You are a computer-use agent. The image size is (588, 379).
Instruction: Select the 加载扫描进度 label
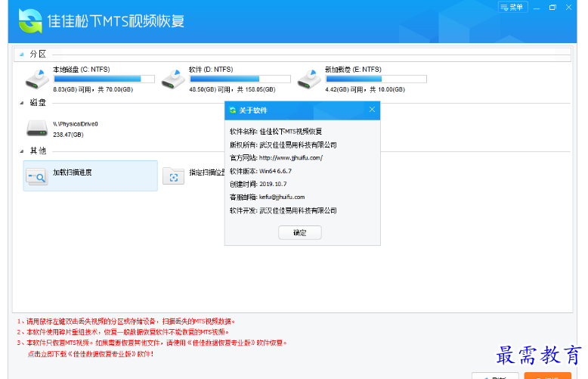[x=73, y=172]
